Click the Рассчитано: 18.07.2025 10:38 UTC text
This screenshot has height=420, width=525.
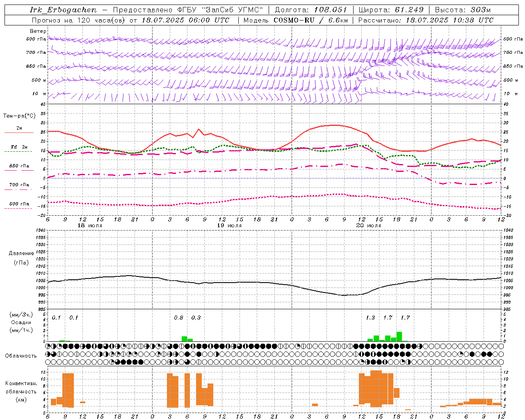pos(426,20)
